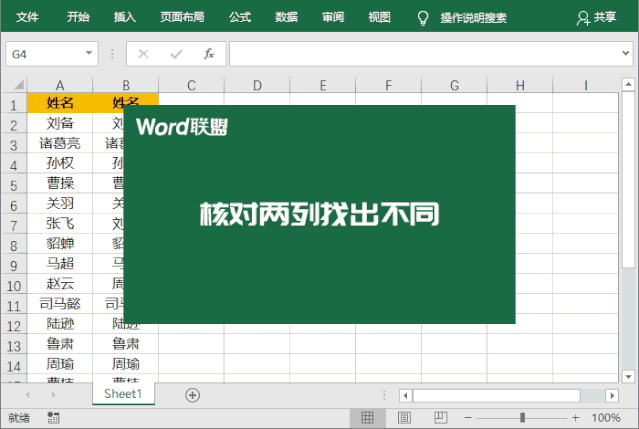This screenshot has width=639, height=429.
Task: Click the zoom slider handle
Action: tap(521, 417)
